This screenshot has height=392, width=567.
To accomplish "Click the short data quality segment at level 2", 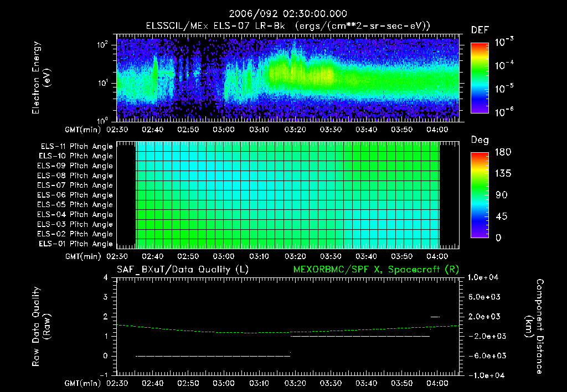I will click(435, 317).
